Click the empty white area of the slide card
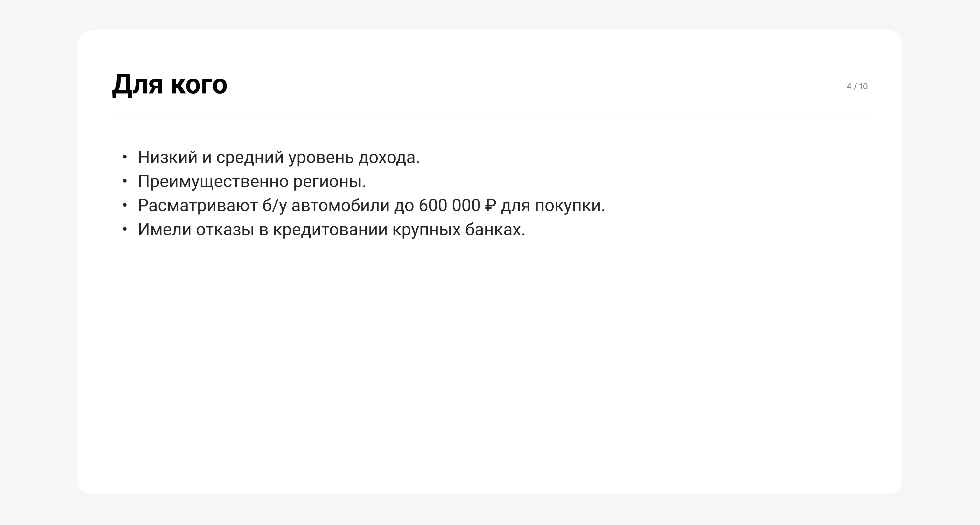The width and height of the screenshot is (980, 525). tap(490, 361)
